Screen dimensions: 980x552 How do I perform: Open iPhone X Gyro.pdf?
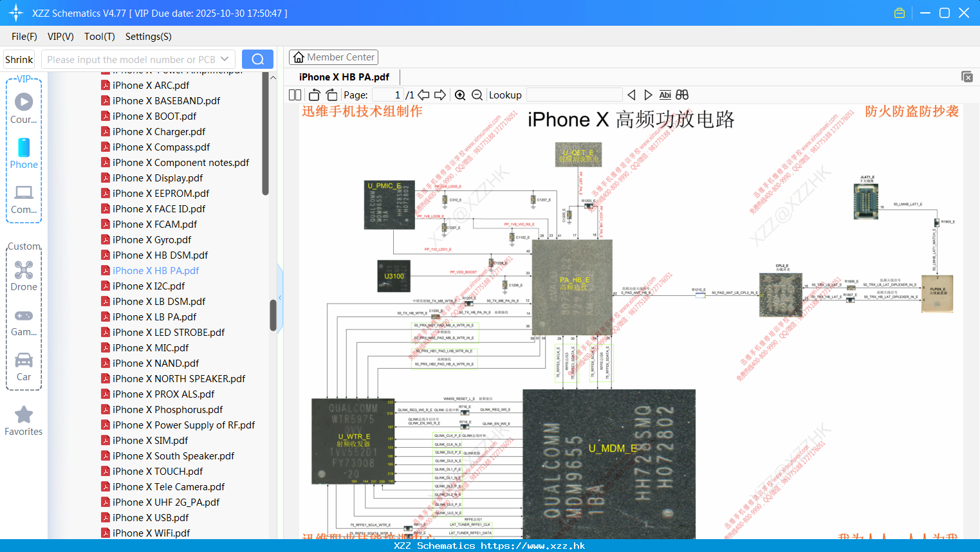click(152, 239)
